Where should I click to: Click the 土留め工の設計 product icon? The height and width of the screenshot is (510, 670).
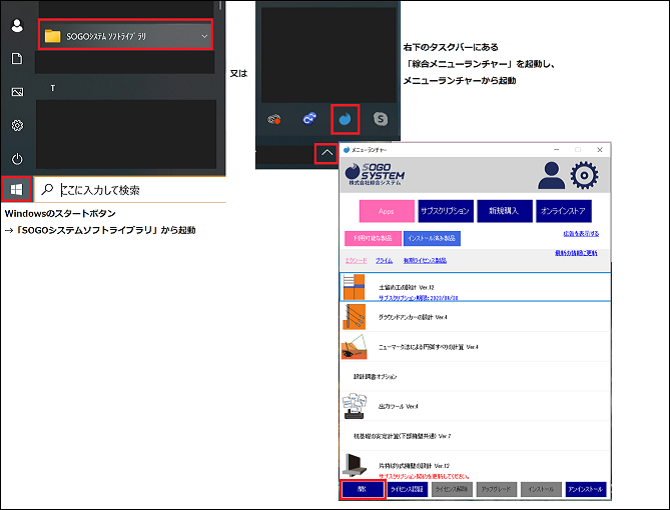click(x=354, y=287)
